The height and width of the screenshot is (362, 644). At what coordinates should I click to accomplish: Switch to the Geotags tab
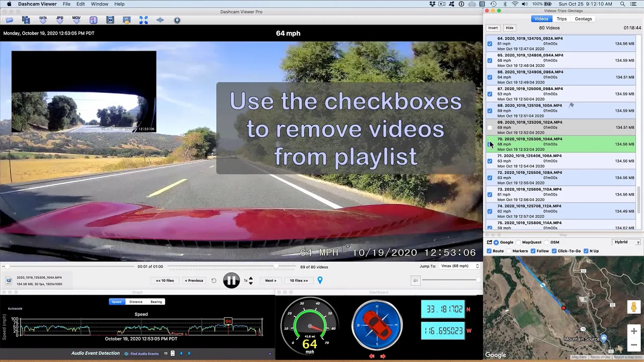[583, 19]
